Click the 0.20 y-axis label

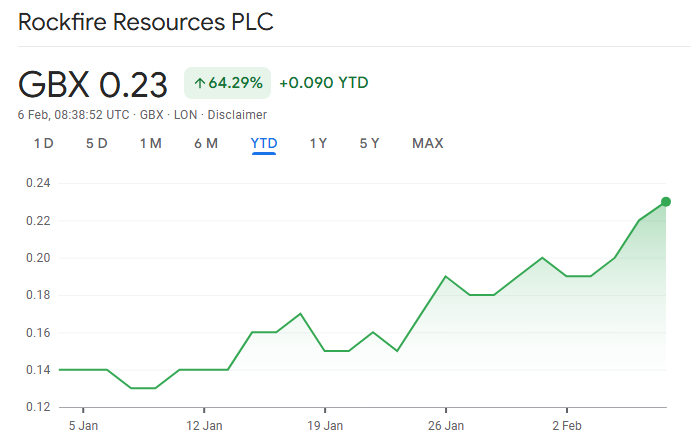click(38, 258)
